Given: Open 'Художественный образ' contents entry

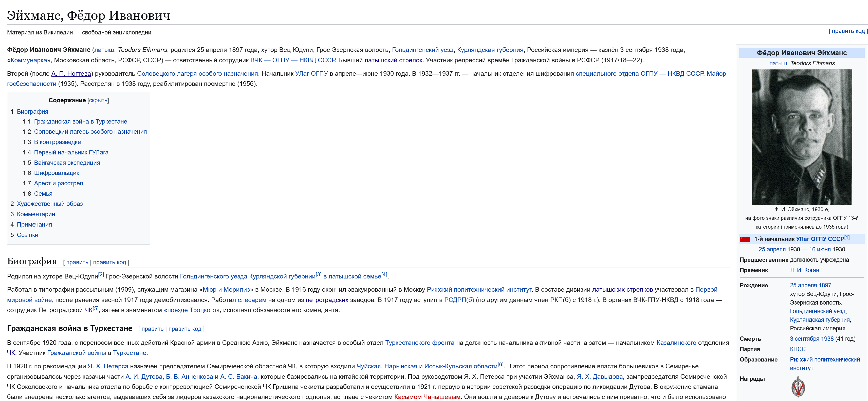Looking at the screenshot, I should (x=49, y=204).
